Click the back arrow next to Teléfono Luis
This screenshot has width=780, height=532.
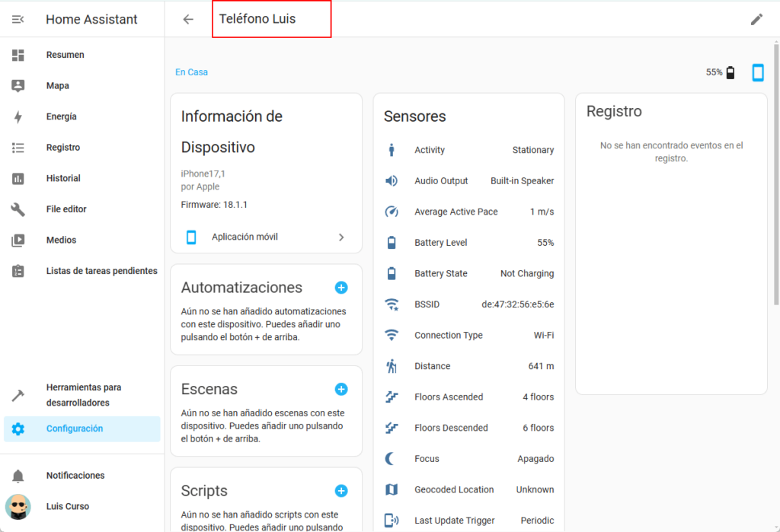click(188, 20)
